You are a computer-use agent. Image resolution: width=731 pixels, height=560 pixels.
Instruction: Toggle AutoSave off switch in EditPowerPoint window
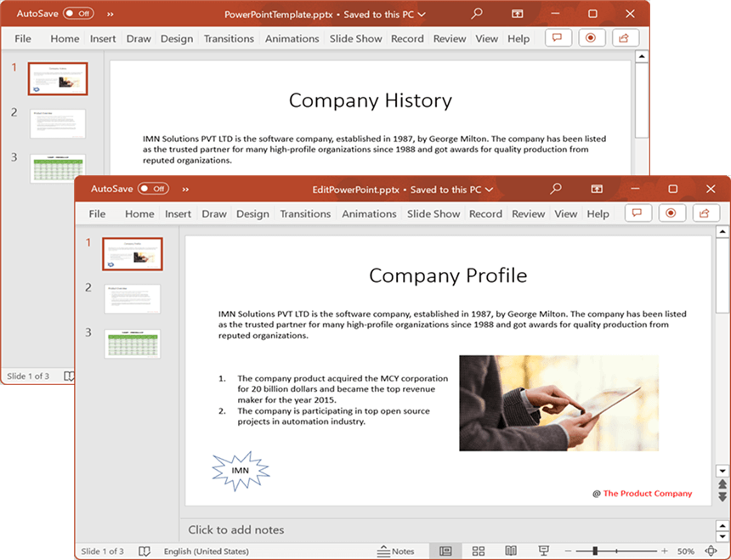tap(153, 189)
